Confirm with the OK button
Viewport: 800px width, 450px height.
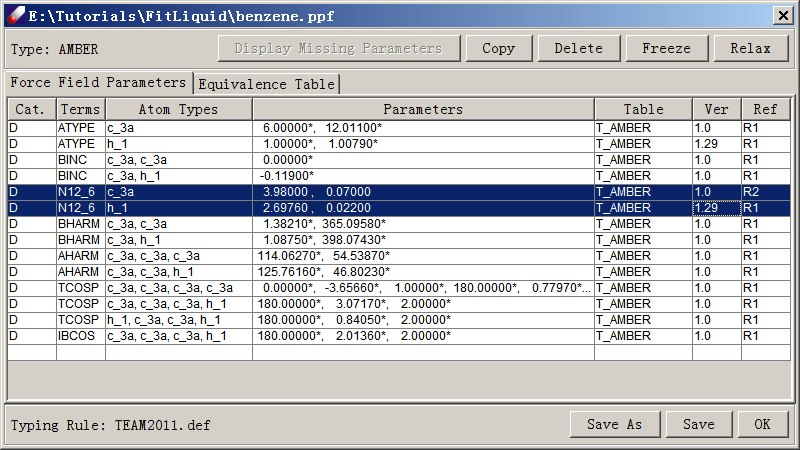point(763,424)
